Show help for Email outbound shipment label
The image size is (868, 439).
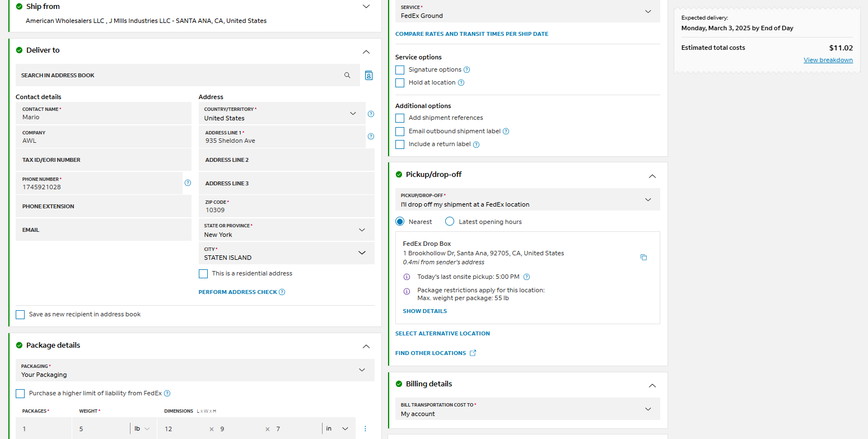click(x=506, y=131)
